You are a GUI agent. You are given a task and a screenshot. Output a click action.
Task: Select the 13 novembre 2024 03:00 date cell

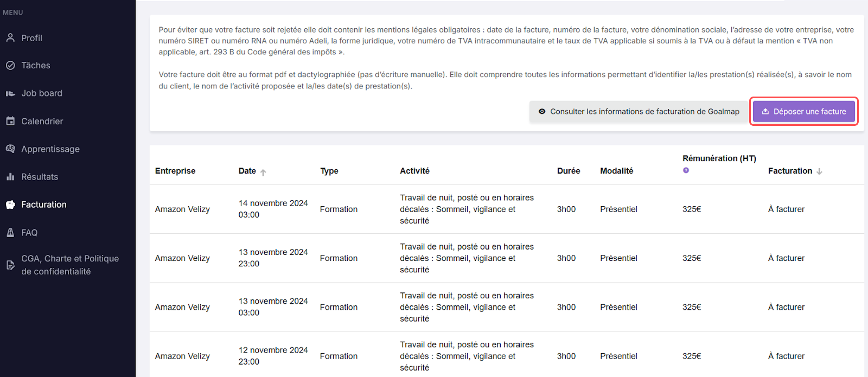click(x=273, y=307)
